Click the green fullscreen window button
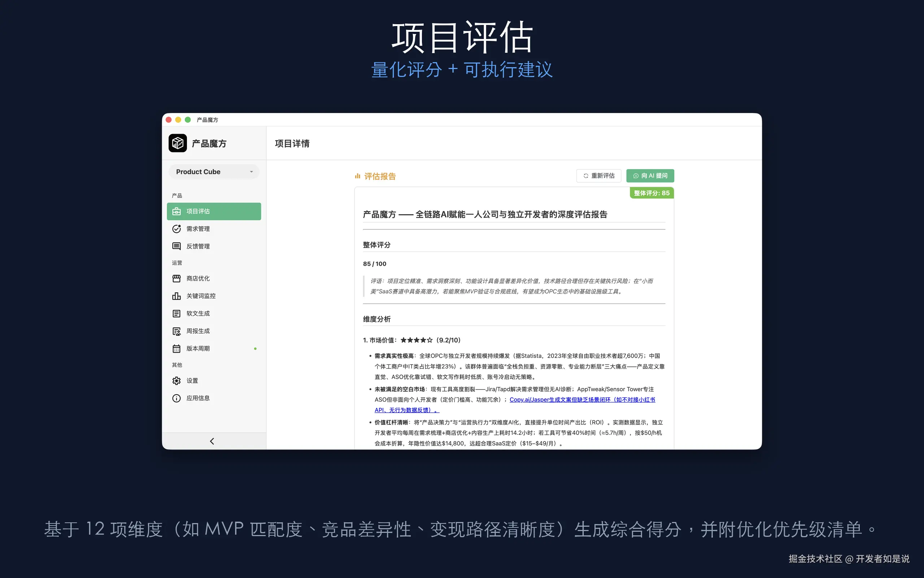 (188, 120)
